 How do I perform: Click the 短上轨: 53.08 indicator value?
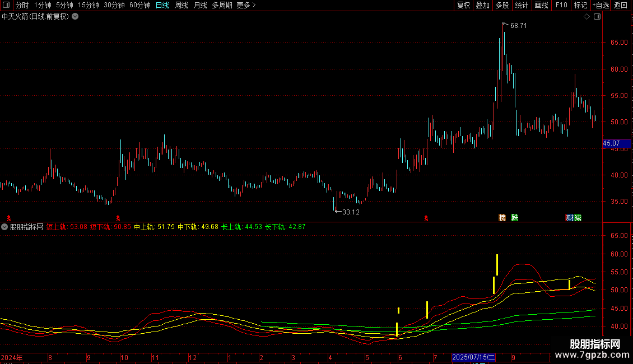click(67, 227)
